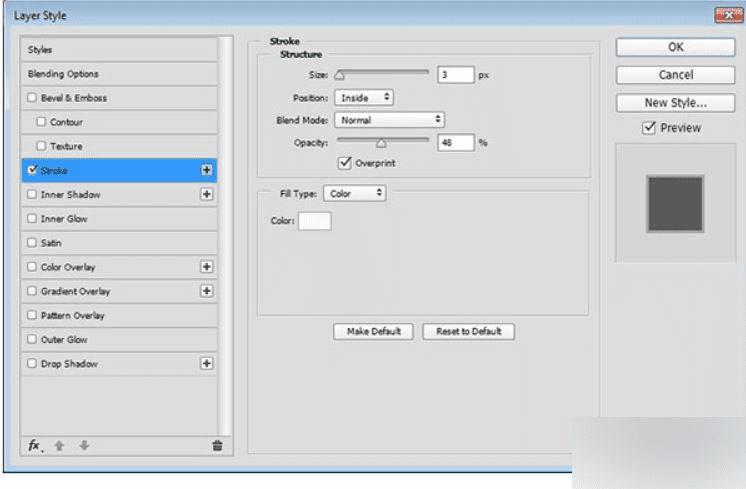The width and height of the screenshot is (746, 489).
Task: Enable the Satin checkbox
Action: (x=32, y=243)
